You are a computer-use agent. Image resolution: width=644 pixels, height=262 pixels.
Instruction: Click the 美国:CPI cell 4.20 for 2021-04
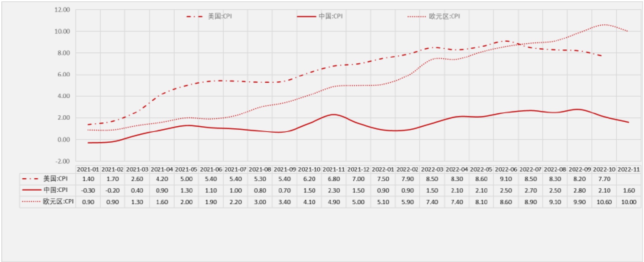point(162,179)
